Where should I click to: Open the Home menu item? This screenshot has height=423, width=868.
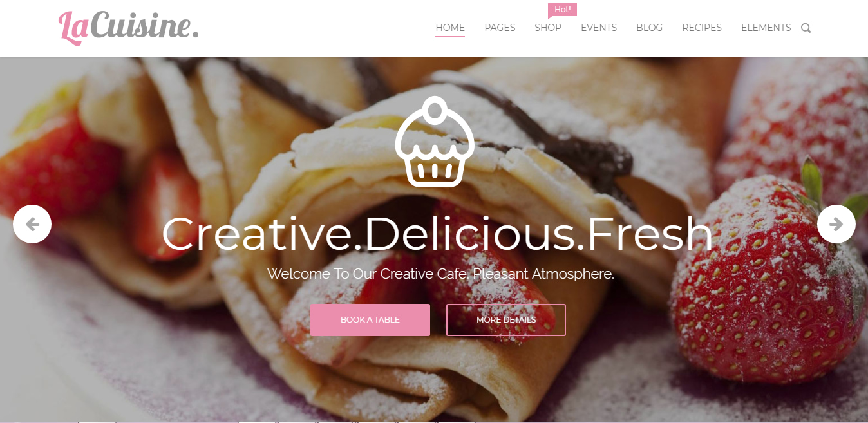(x=450, y=28)
